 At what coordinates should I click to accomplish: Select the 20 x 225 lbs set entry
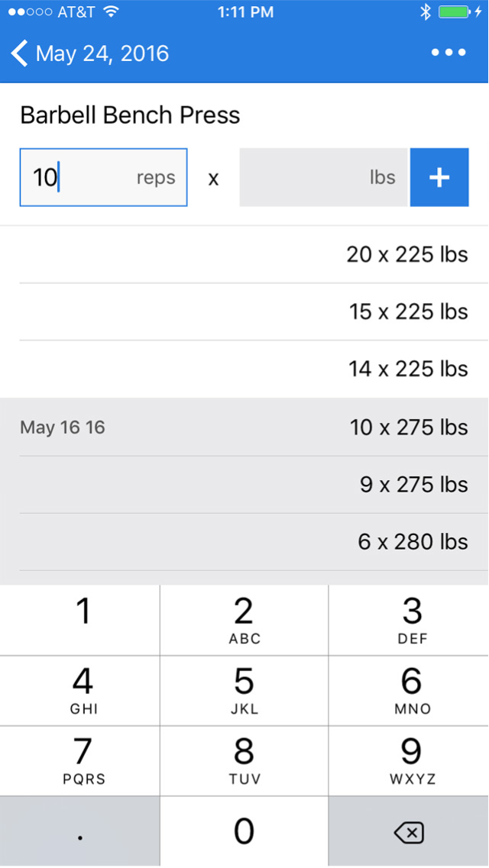point(407,254)
